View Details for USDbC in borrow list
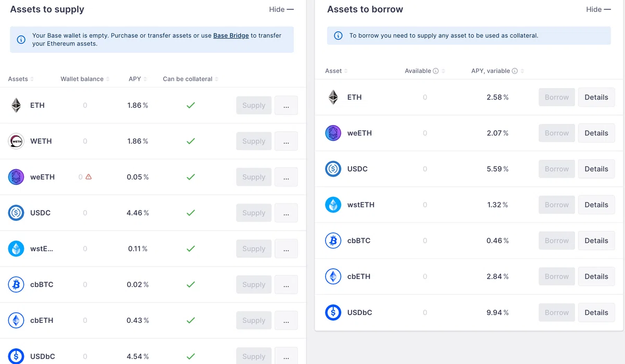The width and height of the screenshot is (625, 364). tap(596, 313)
